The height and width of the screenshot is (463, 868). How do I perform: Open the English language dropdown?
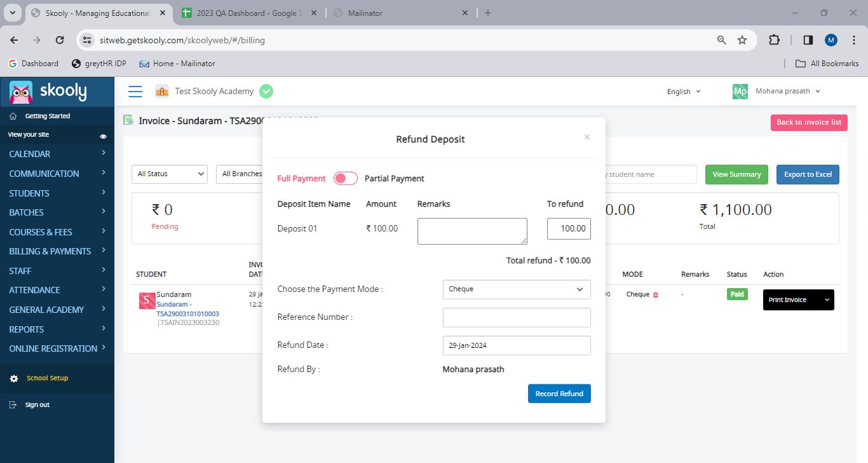(x=684, y=92)
